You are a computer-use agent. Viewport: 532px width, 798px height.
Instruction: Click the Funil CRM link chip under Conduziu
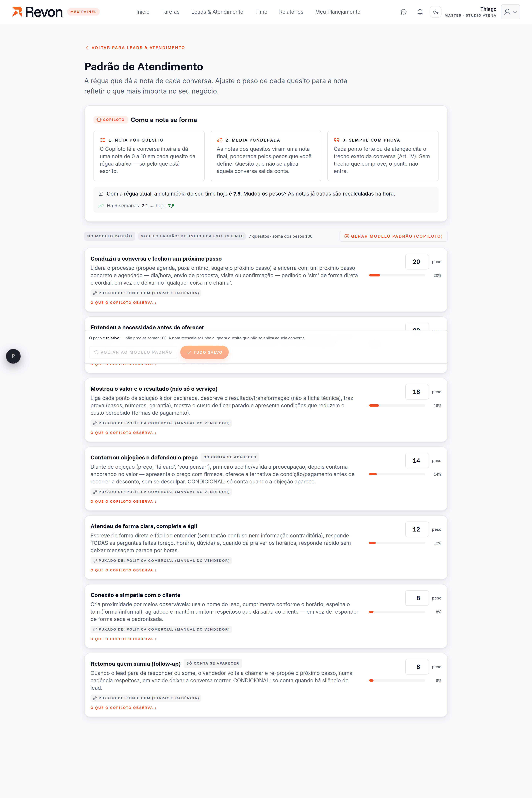[146, 293]
